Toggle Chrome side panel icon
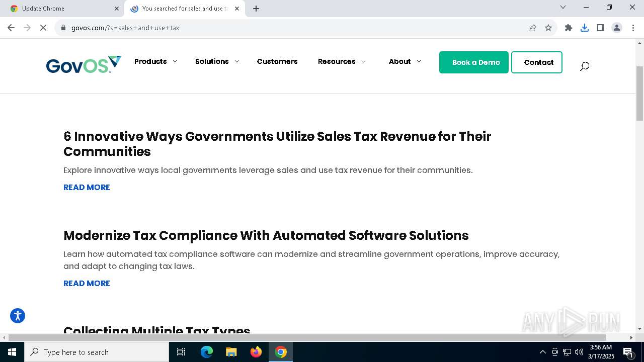This screenshot has height=362, width=644. tap(601, 28)
